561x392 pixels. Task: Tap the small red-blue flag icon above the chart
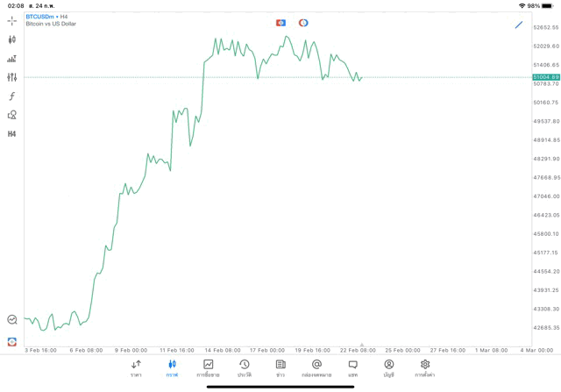(280, 23)
